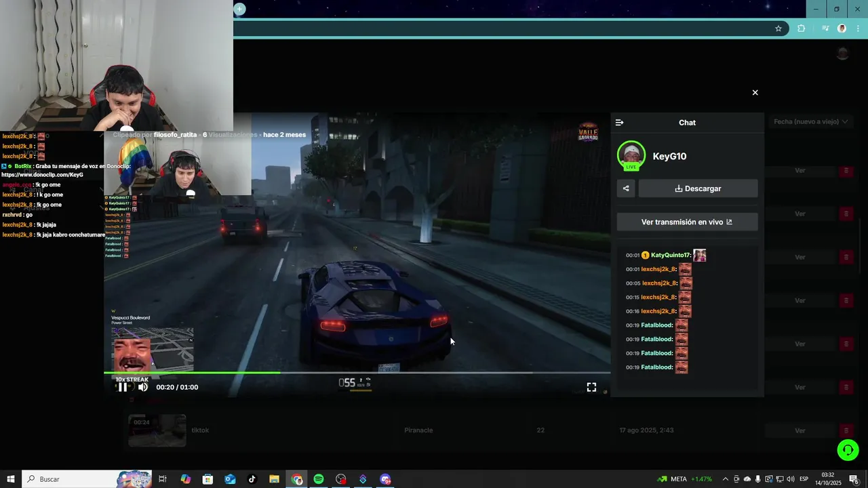Open the Windows Start menu
This screenshot has height=488, width=868.
11,479
